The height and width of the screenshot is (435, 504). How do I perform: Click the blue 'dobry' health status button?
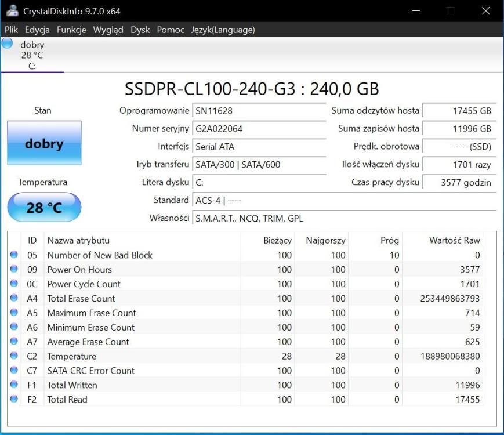[44, 143]
